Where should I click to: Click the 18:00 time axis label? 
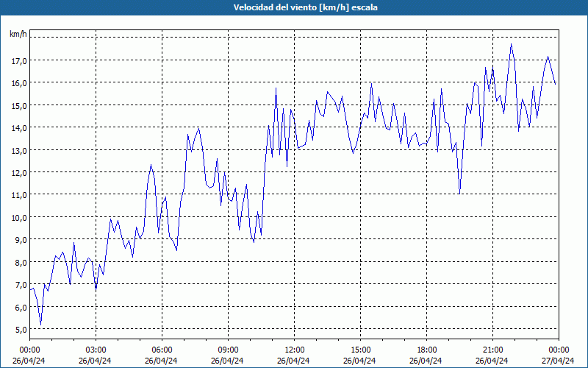(x=426, y=350)
